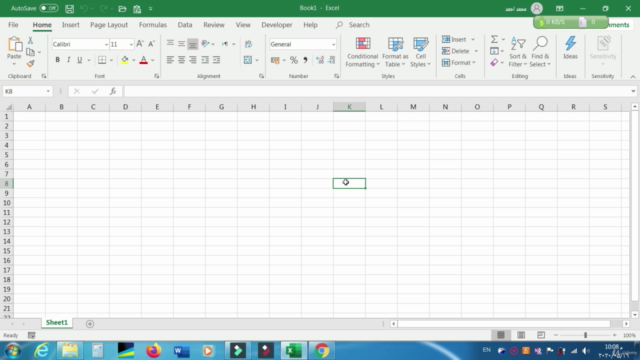640x360 pixels.
Task: Switch to the Data tab
Action: [184, 25]
